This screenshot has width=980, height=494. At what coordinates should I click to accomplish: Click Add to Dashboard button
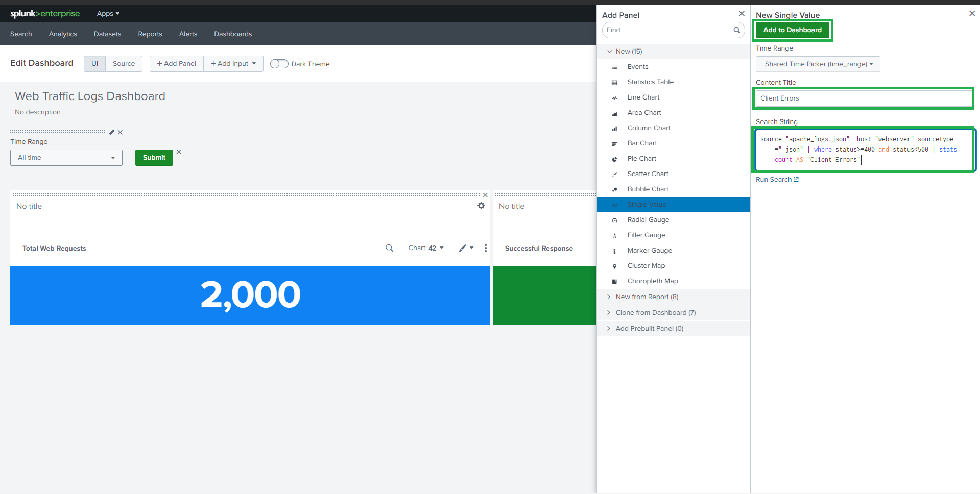pos(793,30)
